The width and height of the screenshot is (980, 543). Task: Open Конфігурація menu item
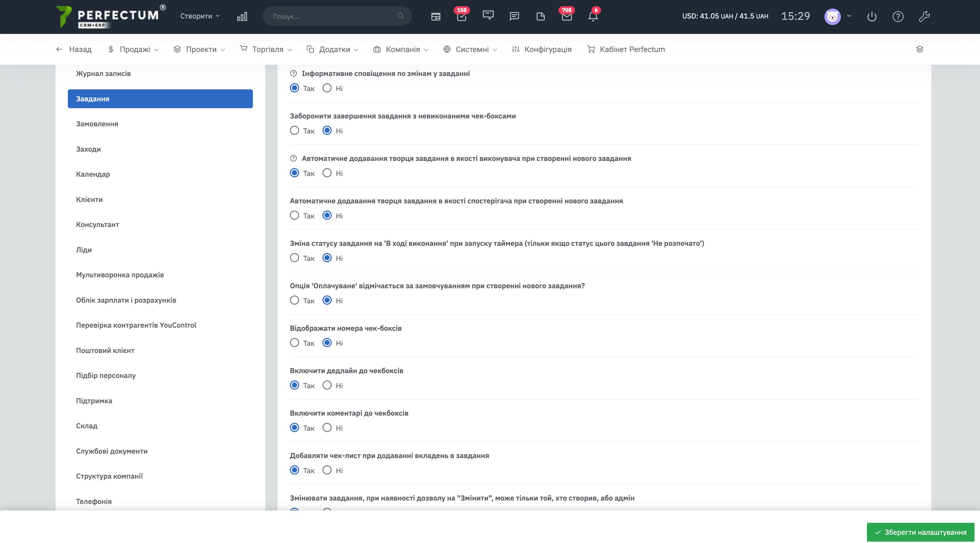tap(542, 49)
